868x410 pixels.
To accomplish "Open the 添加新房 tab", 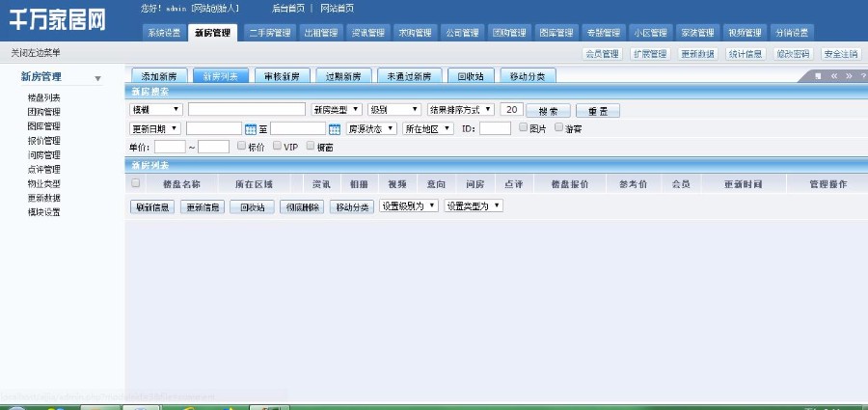I will pos(159,76).
